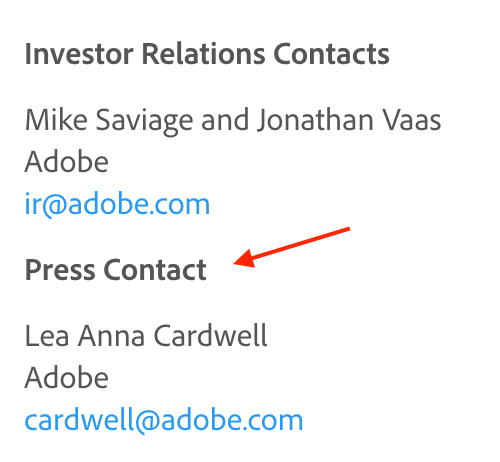Image resolution: width=500 pixels, height=462 pixels.
Task: Click the tail end of red arrow
Action: tap(348, 229)
